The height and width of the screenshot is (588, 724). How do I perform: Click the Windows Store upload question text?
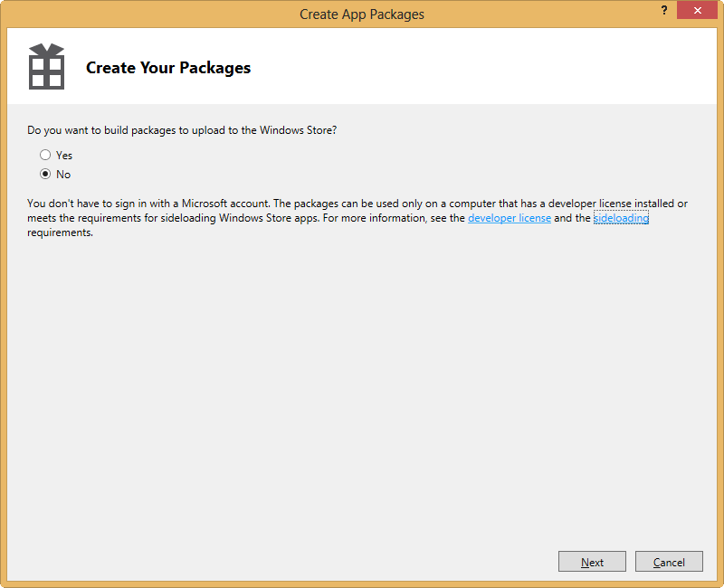[182, 130]
